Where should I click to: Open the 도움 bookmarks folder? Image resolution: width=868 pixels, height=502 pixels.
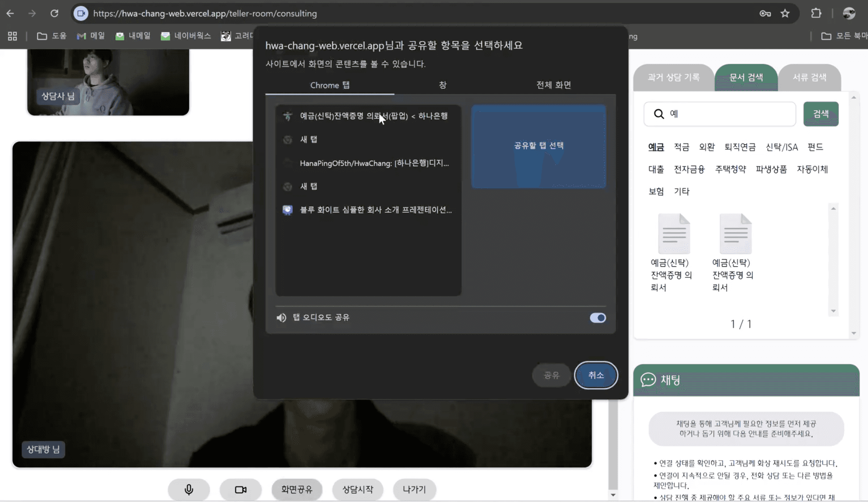click(x=51, y=36)
